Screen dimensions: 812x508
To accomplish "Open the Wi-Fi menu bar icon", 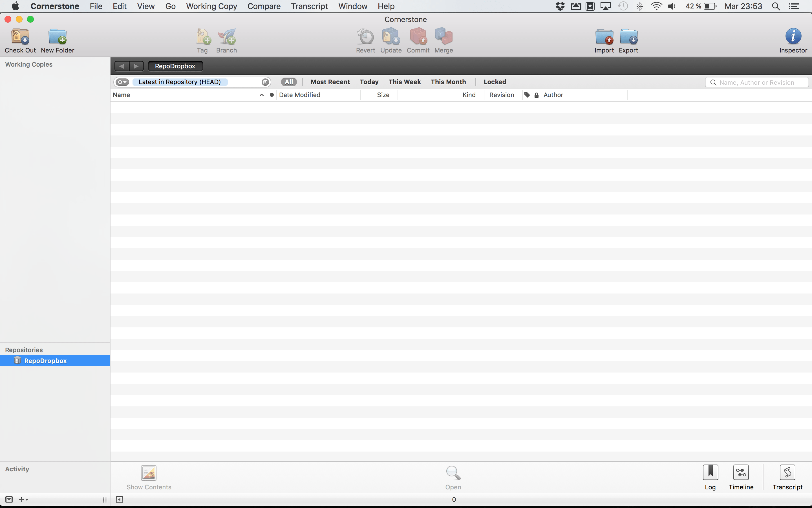I will 656,6.
